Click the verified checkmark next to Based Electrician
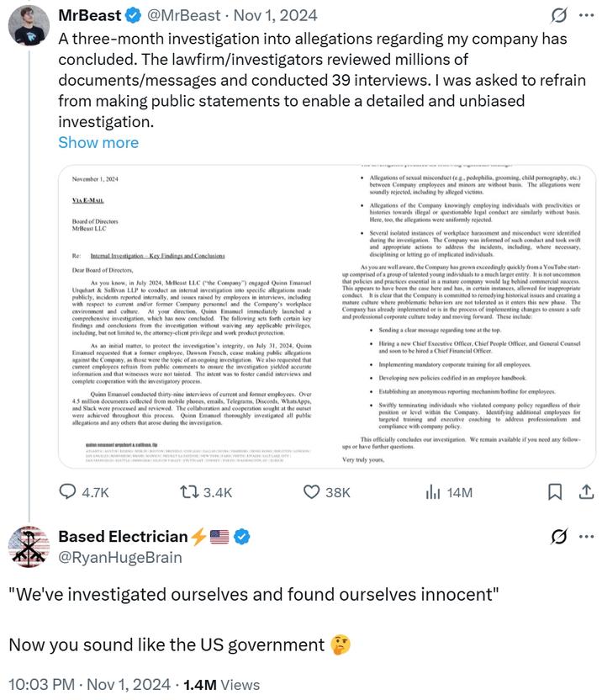Viewport: 602px width, 700px height. [243, 537]
